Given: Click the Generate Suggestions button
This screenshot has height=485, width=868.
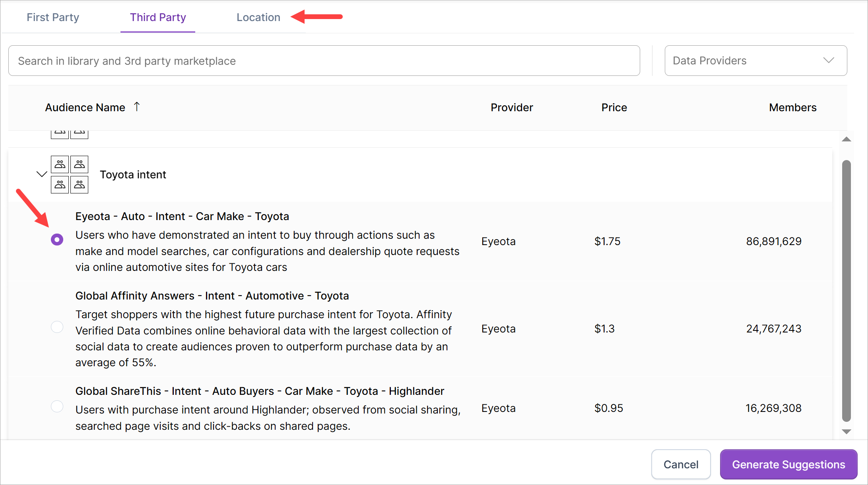Looking at the screenshot, I should pos(788,464).
